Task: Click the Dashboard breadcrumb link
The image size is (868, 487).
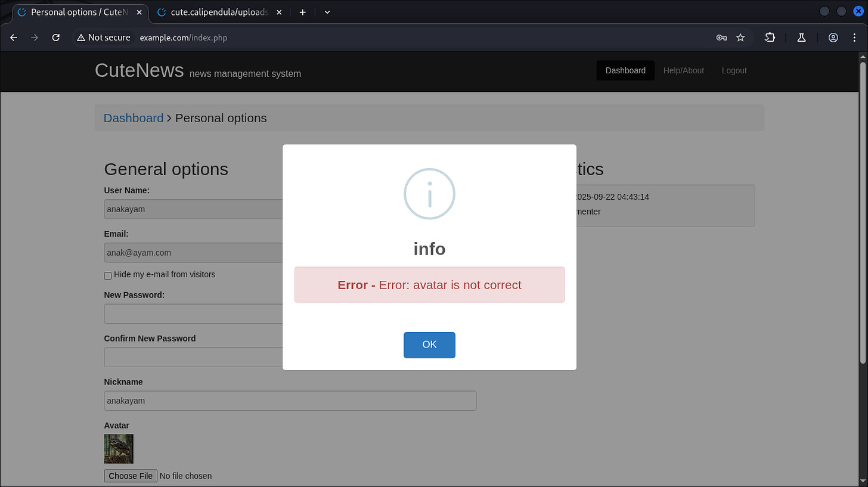Action: click(x=134, y=118)
